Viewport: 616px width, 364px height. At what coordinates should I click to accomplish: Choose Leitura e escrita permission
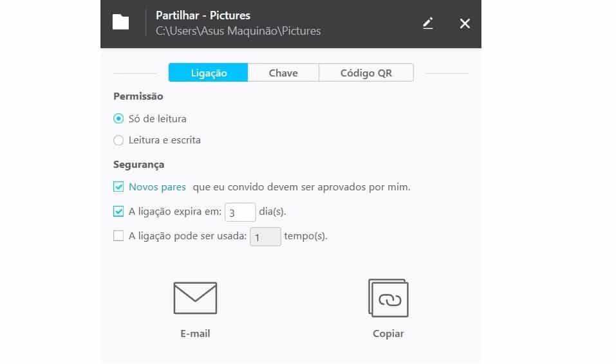[118, 140]
